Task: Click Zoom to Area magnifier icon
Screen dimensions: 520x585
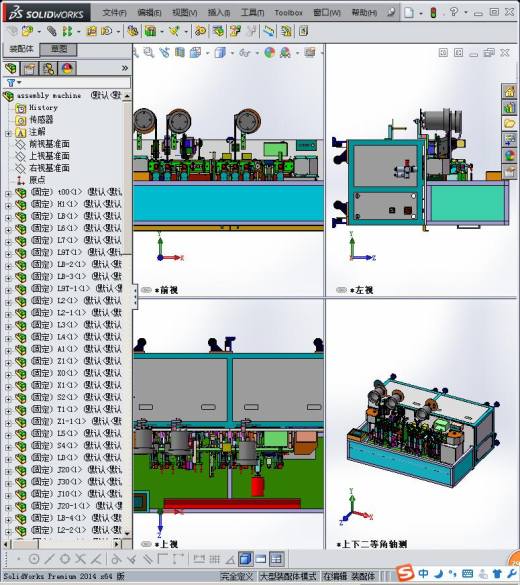Action: click(x=149, y=53)
